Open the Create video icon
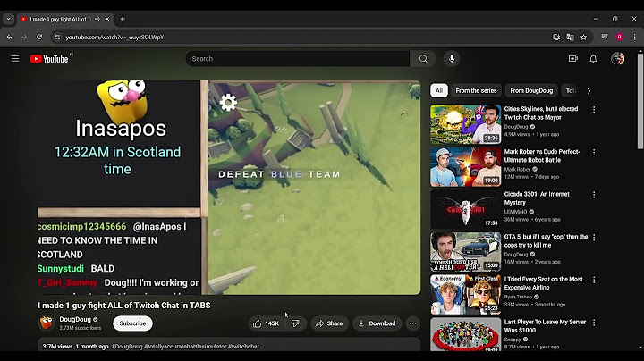 573,59
